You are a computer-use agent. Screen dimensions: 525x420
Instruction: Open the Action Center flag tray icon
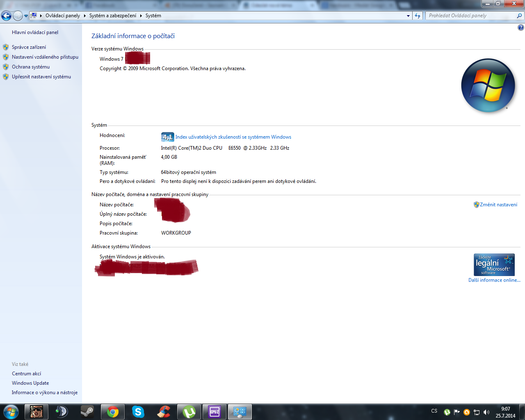pyautogui.click(x=457, y=412)
